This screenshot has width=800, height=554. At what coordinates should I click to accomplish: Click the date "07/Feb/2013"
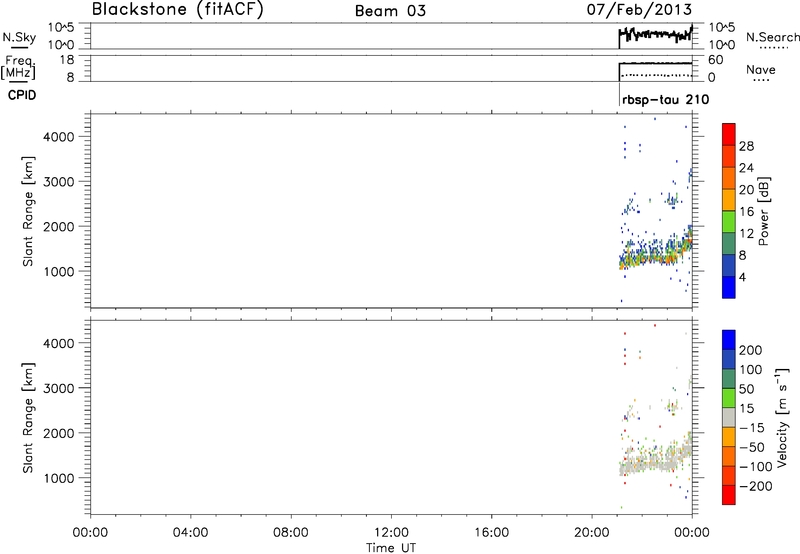pos(639,10)
